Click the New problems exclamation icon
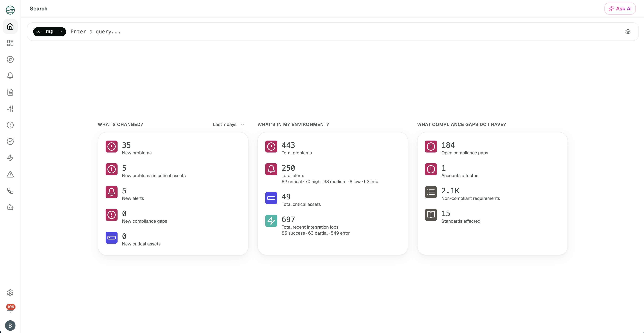The width and height of the screenshot is (644, 333). click(112, 147)
